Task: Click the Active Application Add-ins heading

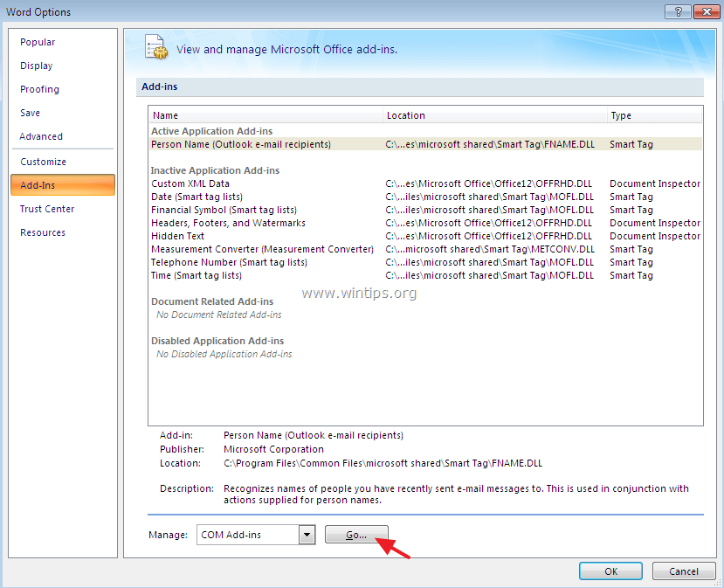Action: [x=212, y=131]
